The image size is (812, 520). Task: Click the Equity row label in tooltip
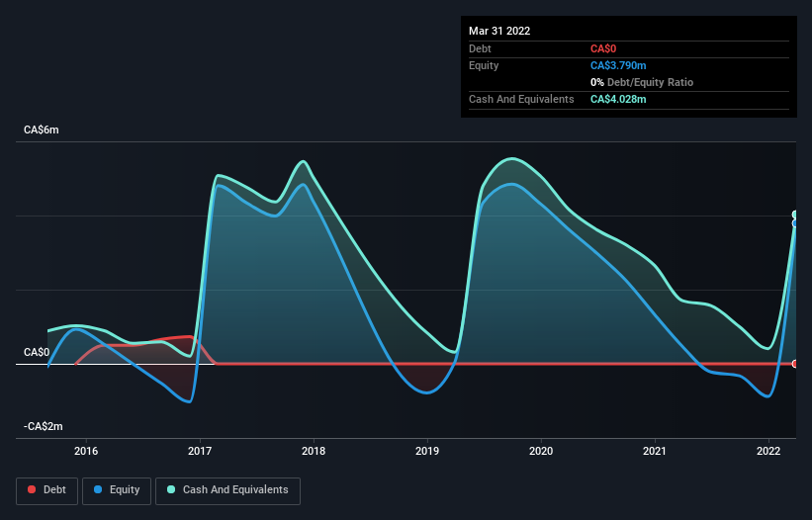point(484,65)
